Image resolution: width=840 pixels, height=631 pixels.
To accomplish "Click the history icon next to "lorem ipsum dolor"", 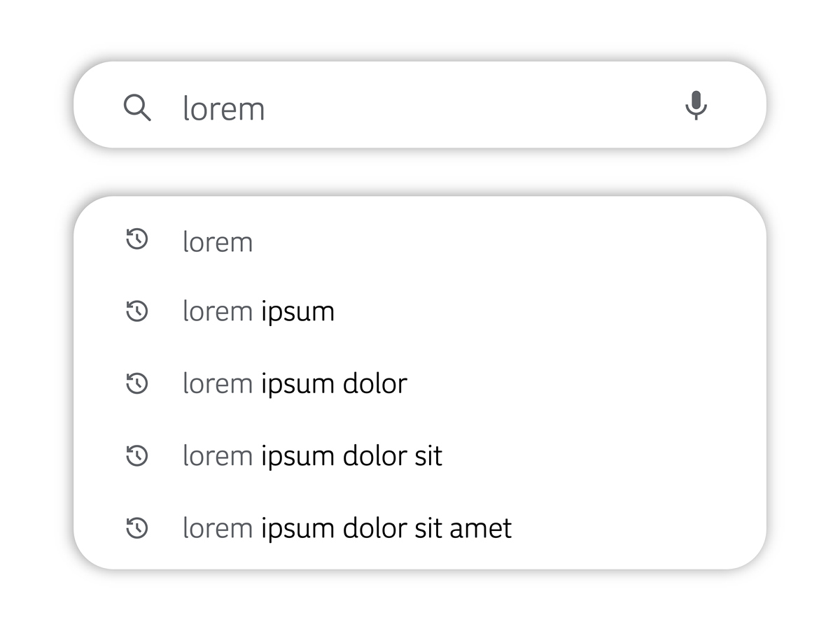I will (x=137, y=383).
